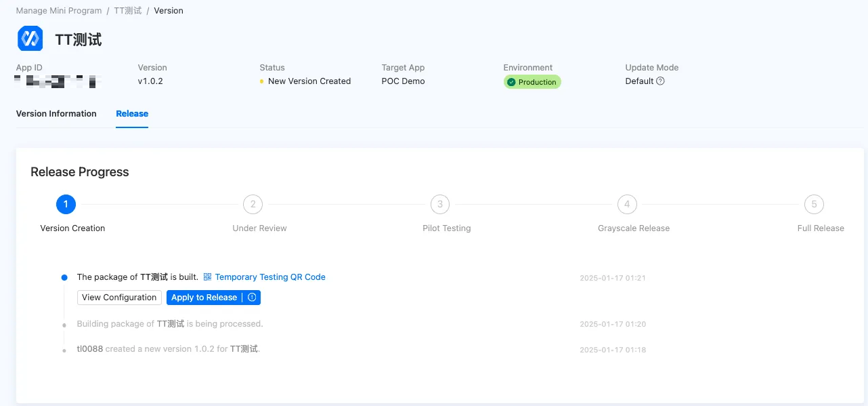868x406 pixels.
Task: Go to Manage Mini Program breadcrumb
Action: (59, 11)
